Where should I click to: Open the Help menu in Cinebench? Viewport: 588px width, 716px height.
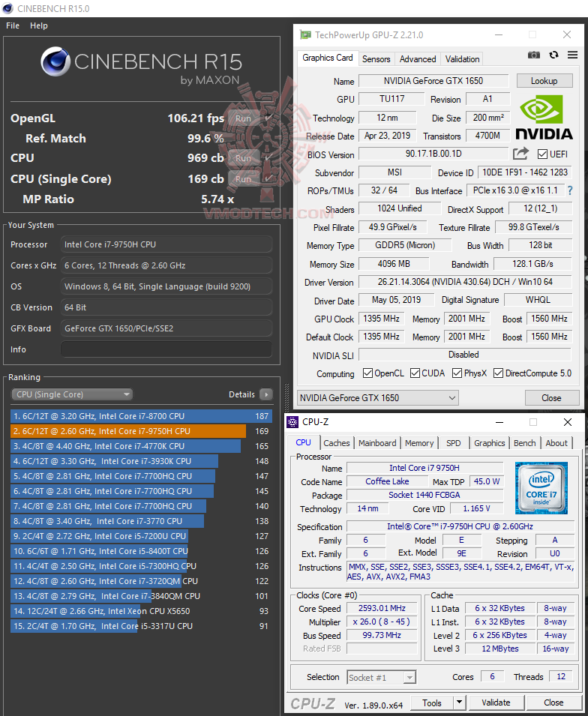[39, 25]
